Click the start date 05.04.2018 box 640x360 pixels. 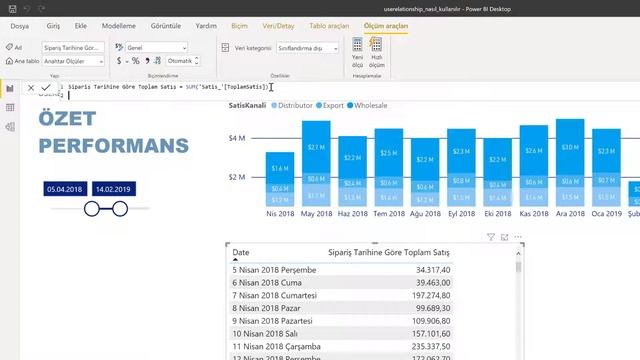pyautogui.click(x=65, y=189)
